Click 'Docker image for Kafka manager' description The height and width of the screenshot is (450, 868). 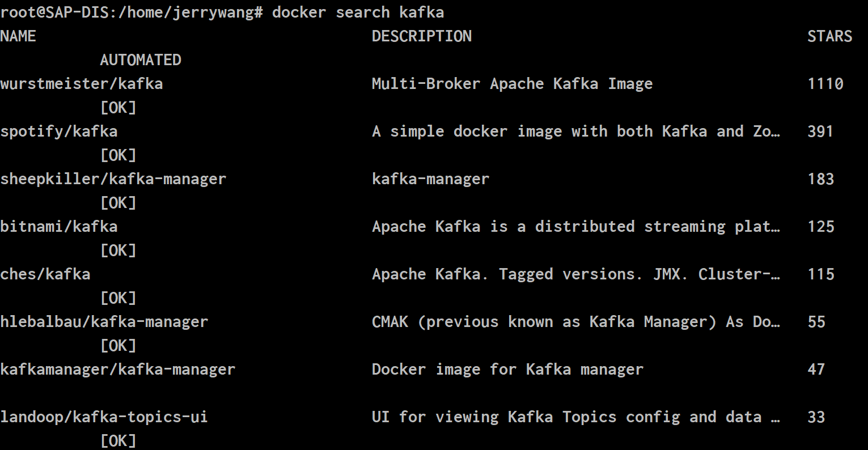[x=507, y=370]
